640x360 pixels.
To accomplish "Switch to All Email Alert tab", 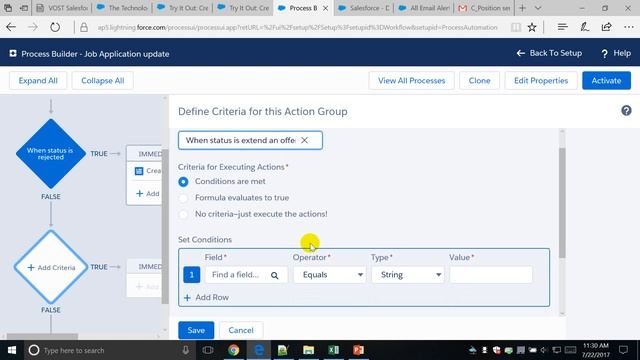I will point(424,8).
